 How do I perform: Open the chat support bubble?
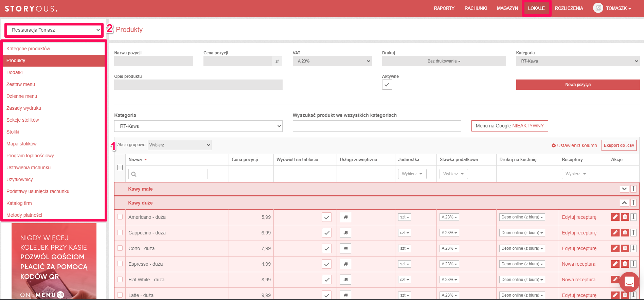tap(629, 282)
